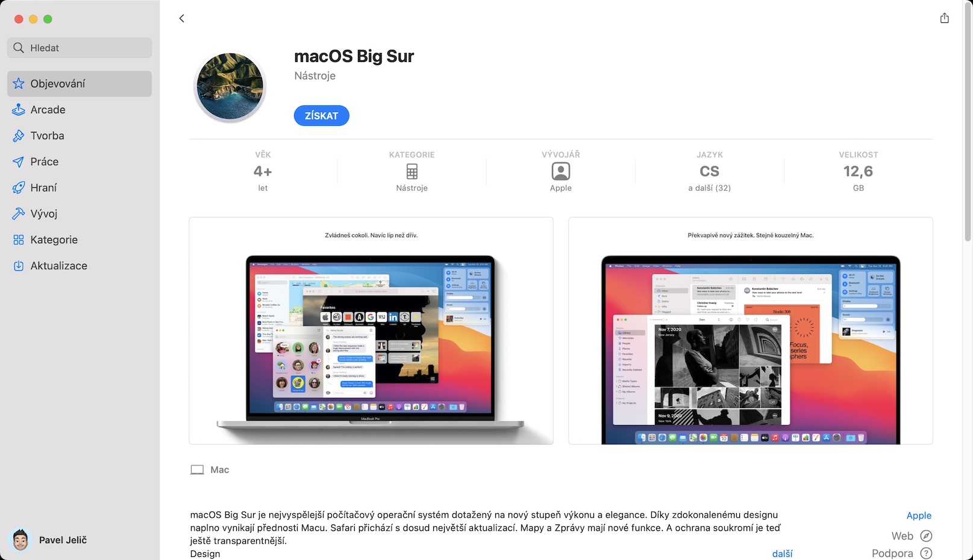Go to Tvorba in sidebar

80,135
